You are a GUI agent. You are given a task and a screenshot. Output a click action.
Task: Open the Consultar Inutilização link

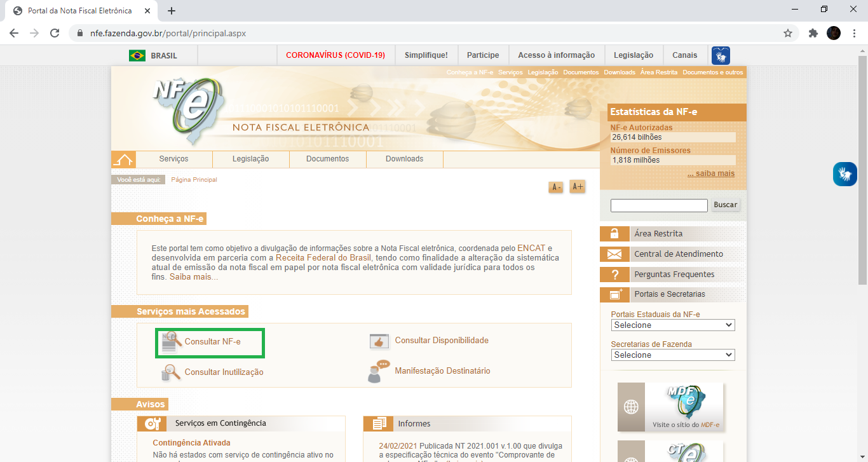(x=224, y=372)
